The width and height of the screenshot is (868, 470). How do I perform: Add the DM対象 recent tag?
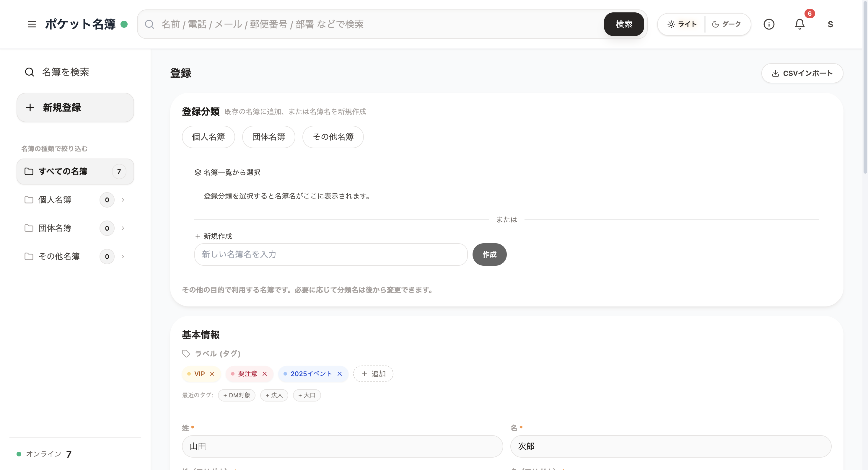coord(237,395)
